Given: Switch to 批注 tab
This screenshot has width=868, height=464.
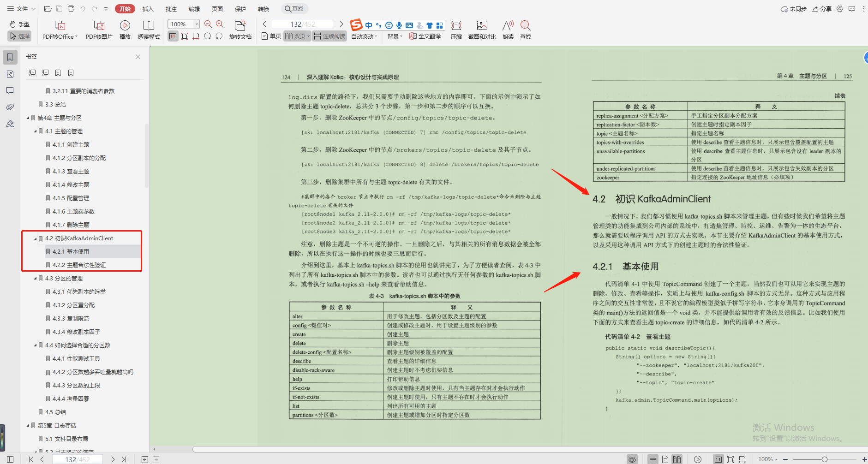Looking at the screenshot, I should (x=171, y=9).
